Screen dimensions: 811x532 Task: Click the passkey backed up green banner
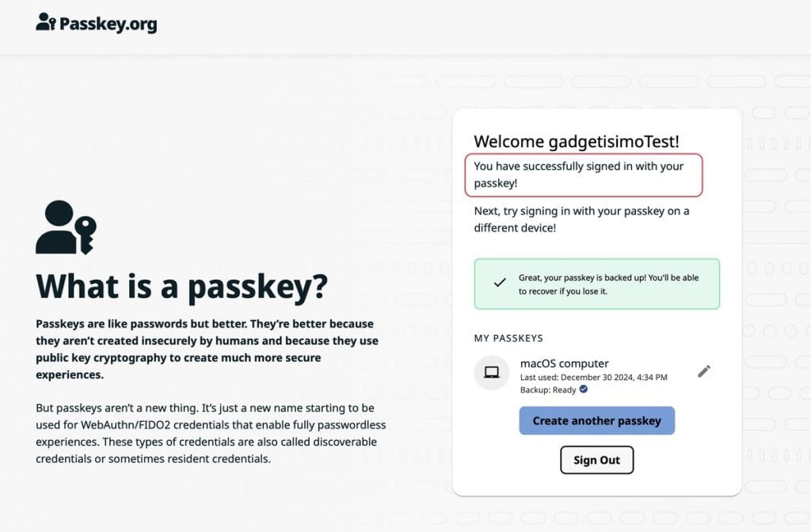point(597,284)
